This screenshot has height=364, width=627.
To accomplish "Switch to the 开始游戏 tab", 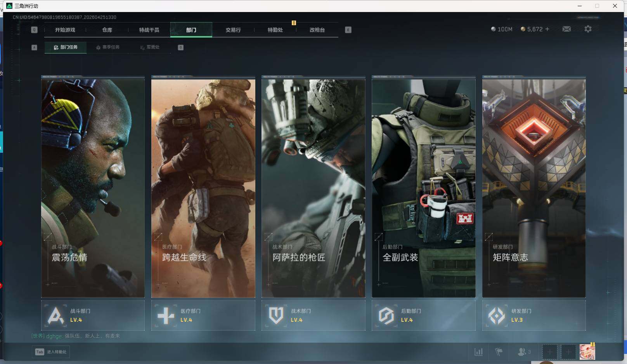I will pyautogui.click(x=65, y=30).
